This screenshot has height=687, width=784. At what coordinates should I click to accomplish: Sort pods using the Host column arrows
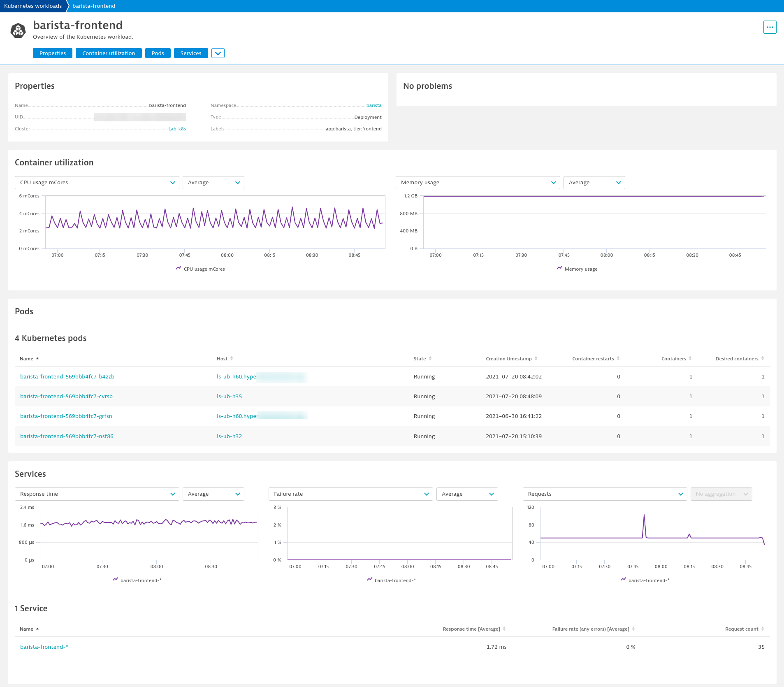[233, 358]
